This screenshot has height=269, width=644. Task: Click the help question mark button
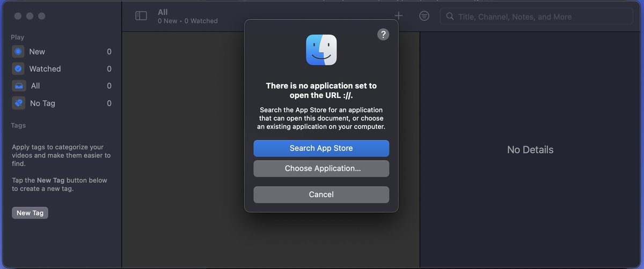coord(383,34)
